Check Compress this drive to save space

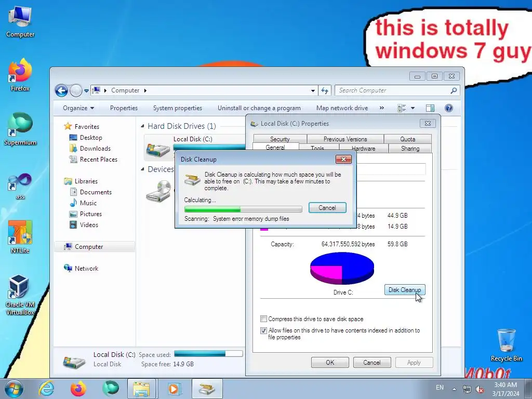point(263,319)
